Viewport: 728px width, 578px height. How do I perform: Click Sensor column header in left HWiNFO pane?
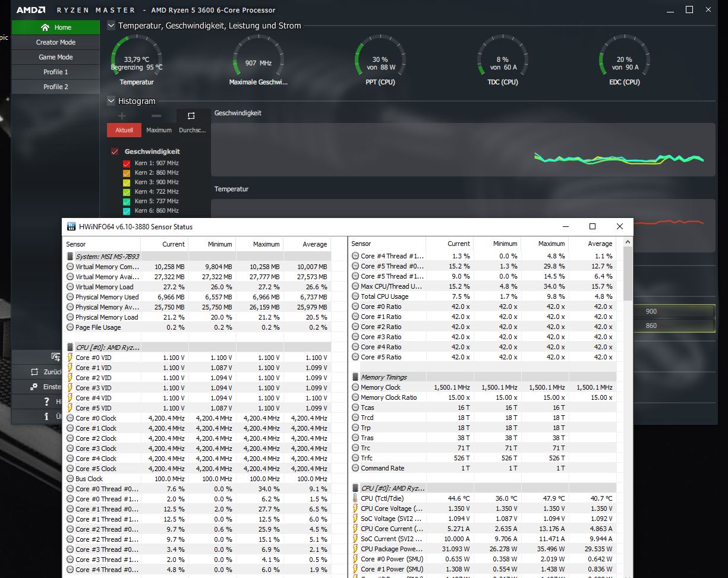click(101, 244)
